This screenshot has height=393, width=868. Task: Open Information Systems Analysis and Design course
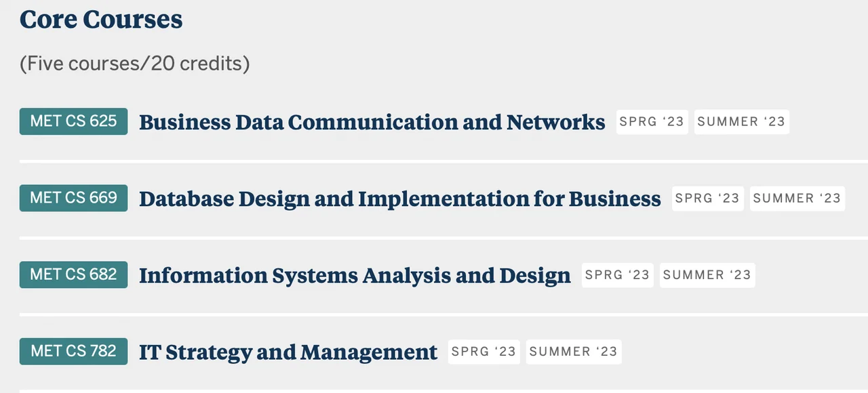click(355, 275)
